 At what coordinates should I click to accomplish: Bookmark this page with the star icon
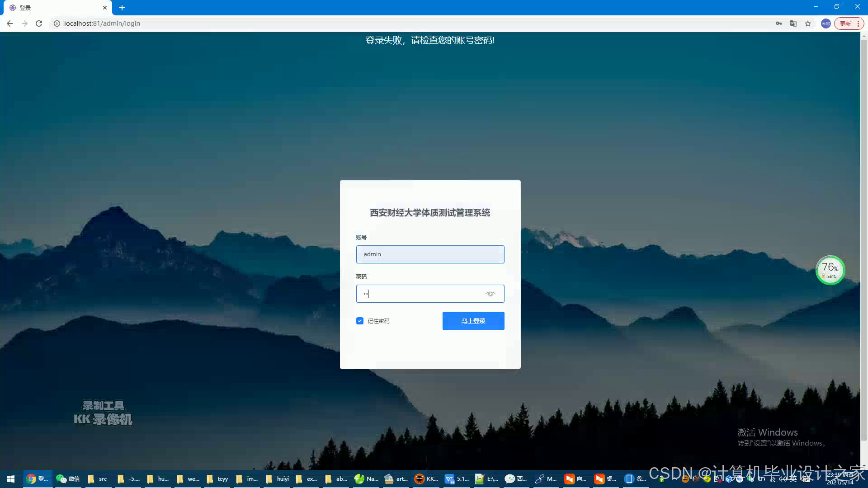pos(808,23)
